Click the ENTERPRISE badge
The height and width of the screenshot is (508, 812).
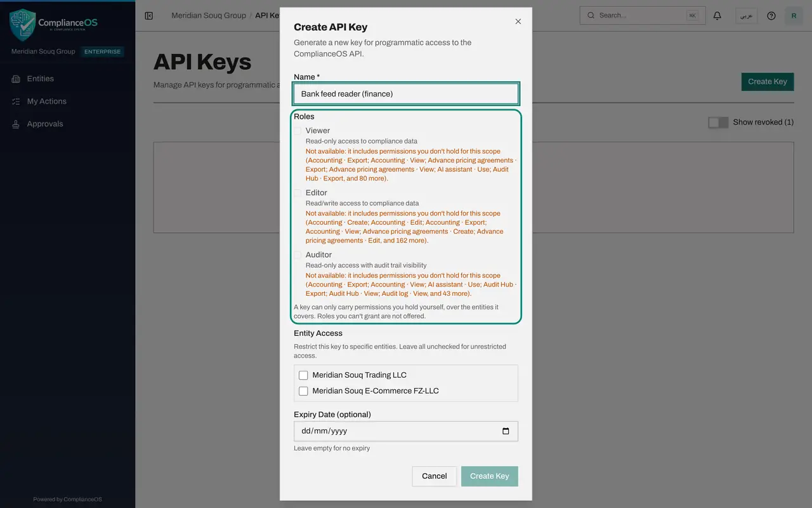click(x=103, y=52)
